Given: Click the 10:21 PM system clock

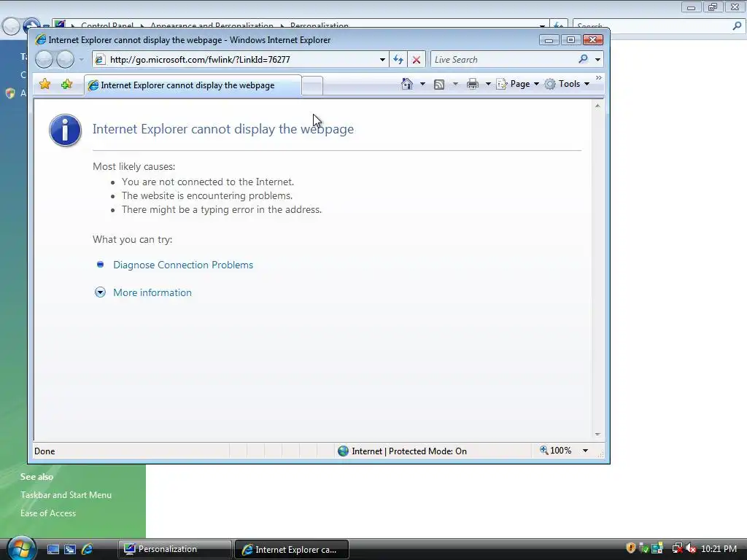Looking at the screenshot, I should (719, 549).
